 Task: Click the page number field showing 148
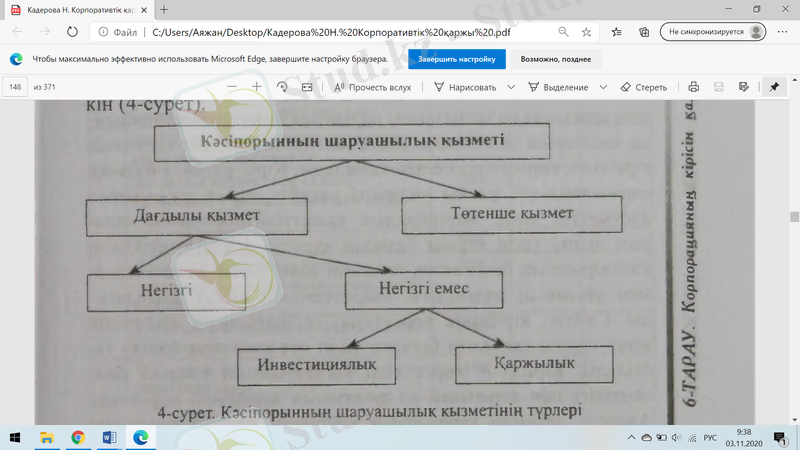15,87
